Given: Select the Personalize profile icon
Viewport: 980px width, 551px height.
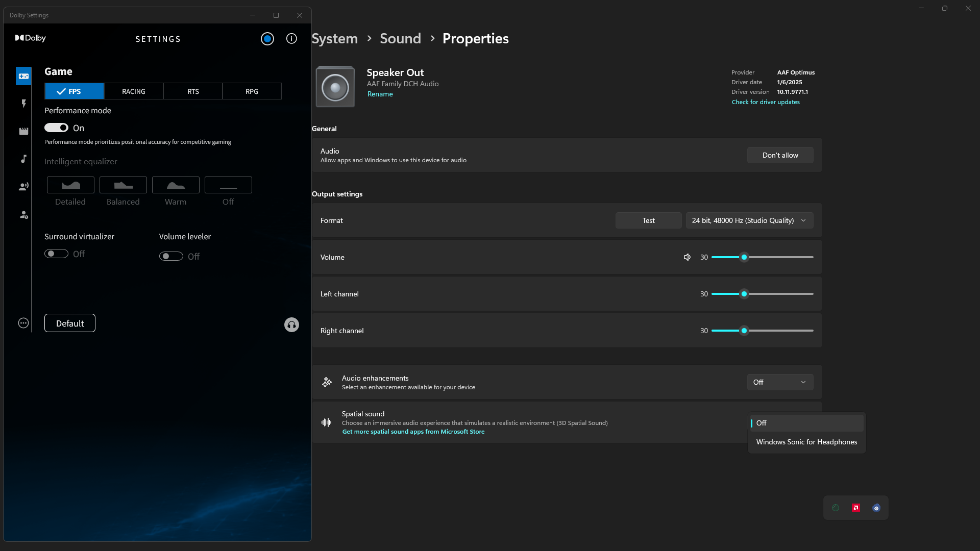Looking at the screenshot, I should pos(23,214).
